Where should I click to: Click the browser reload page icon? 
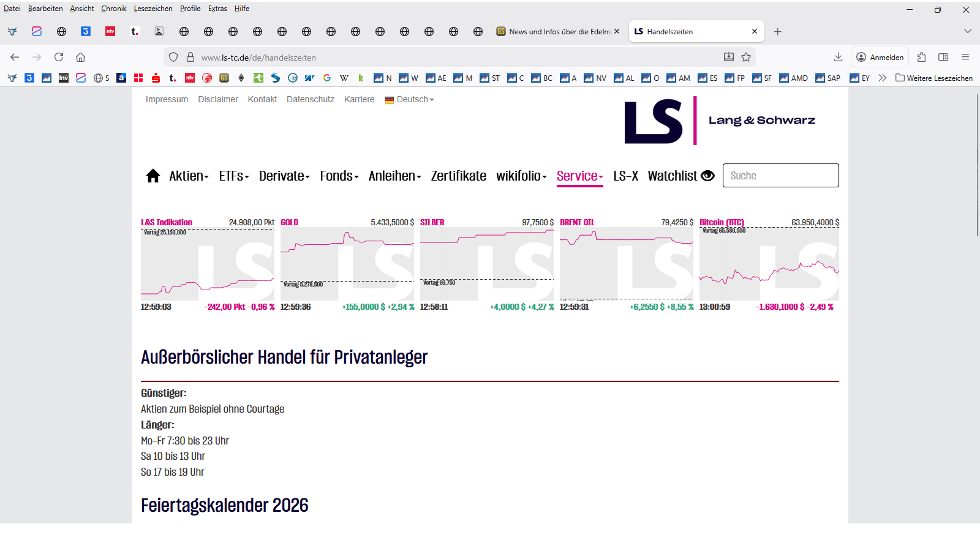(59, 57)
